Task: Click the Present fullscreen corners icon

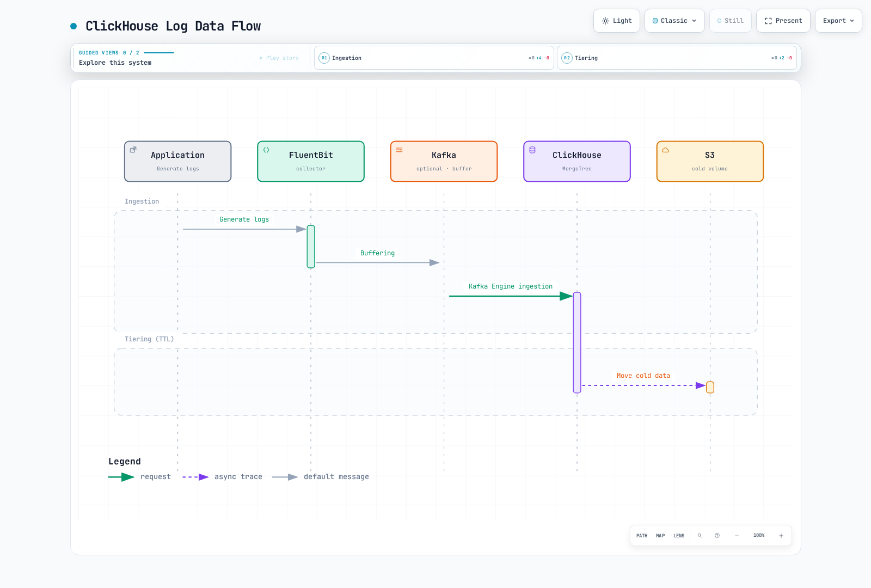Action: click(768, 21)
